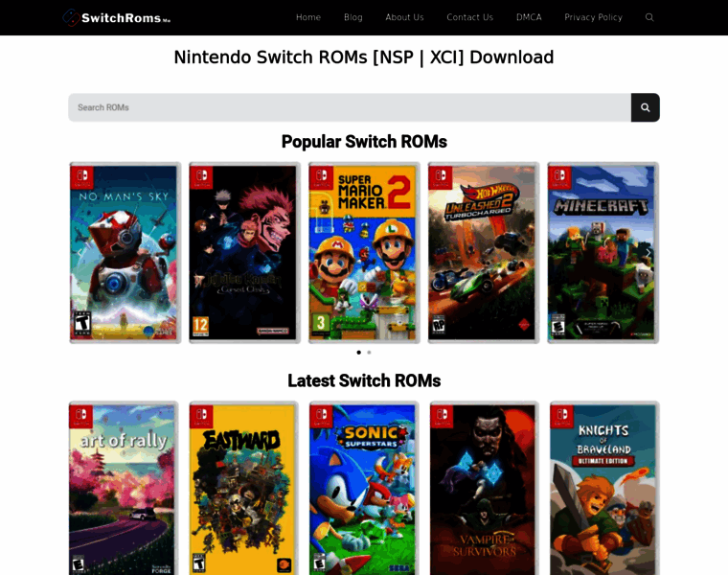The width and height of the screenshot is (728, 575).
Task: Open the Home menu item
Action: point(308,17)
